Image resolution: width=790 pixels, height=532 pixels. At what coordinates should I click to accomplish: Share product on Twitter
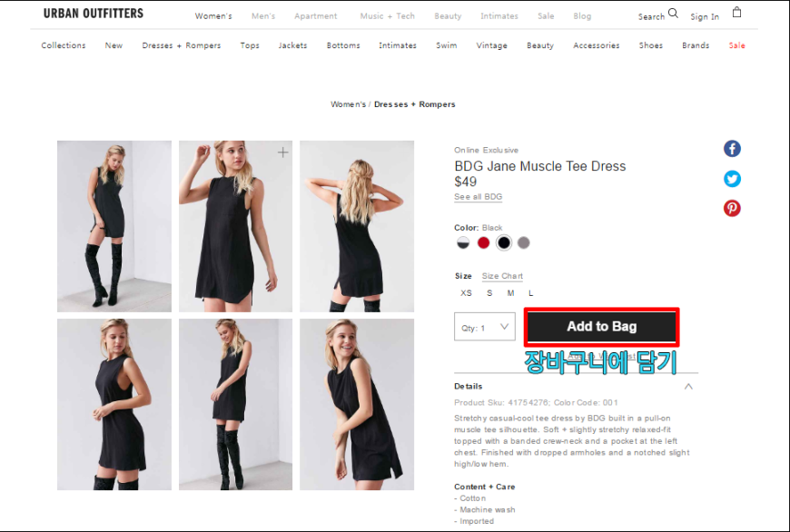click(732, 179)
